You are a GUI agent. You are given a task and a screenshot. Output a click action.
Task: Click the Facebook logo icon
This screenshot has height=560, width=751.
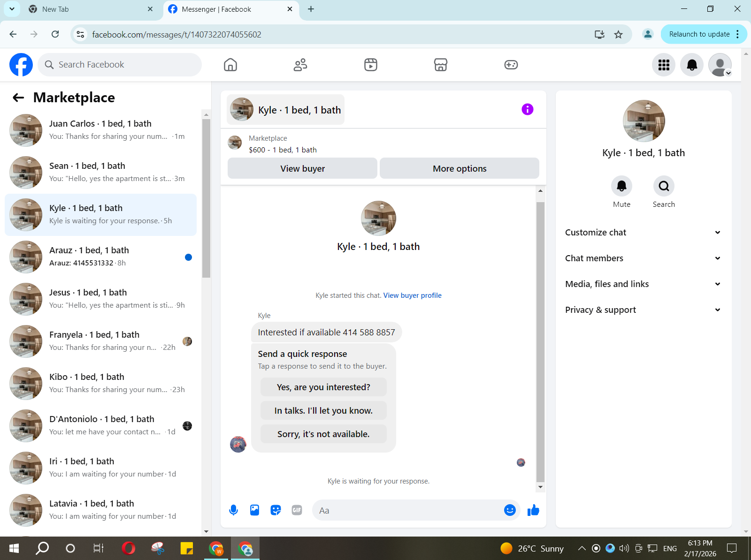point(21,65)
